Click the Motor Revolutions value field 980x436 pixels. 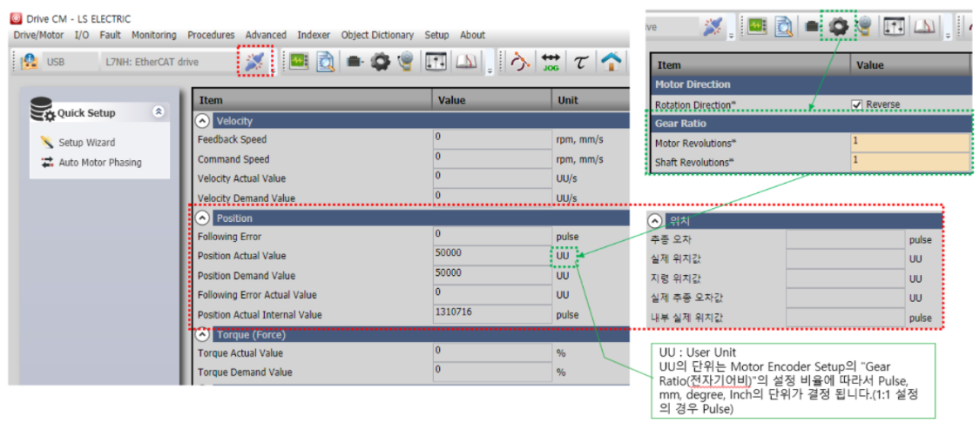tap(909, 141)
